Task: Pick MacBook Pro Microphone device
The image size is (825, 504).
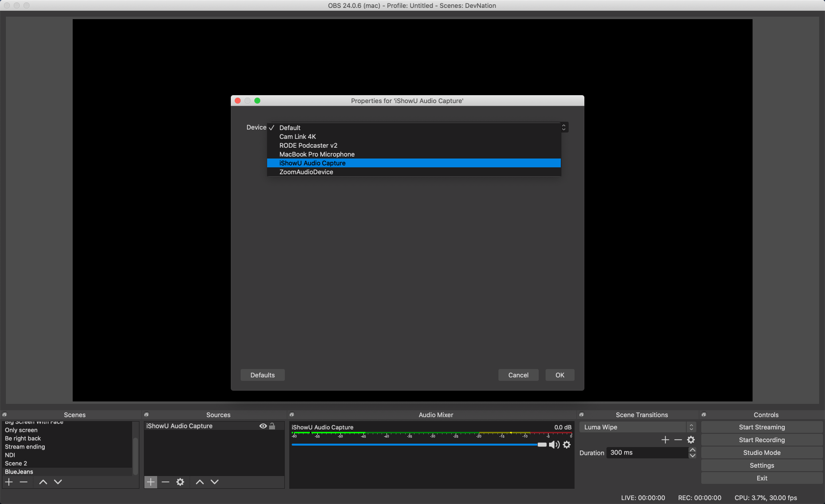Action: (414, 154)
